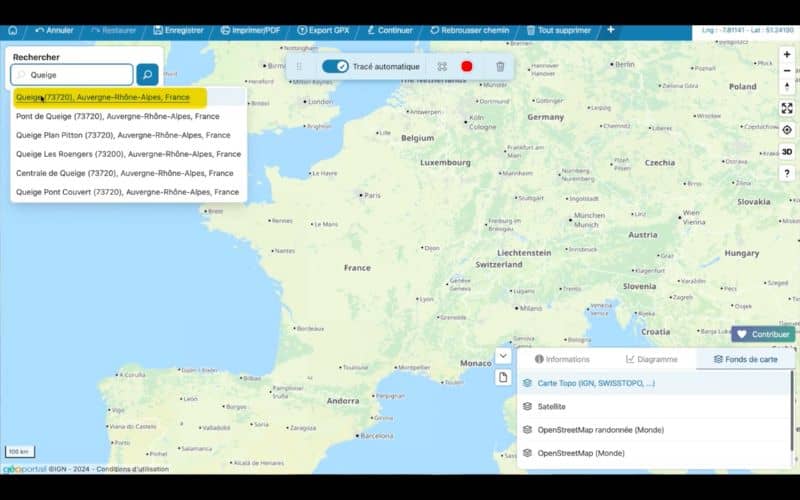Click the home icon in top bar
This screenshot has height=500, width=800.
tap(13, 30)
